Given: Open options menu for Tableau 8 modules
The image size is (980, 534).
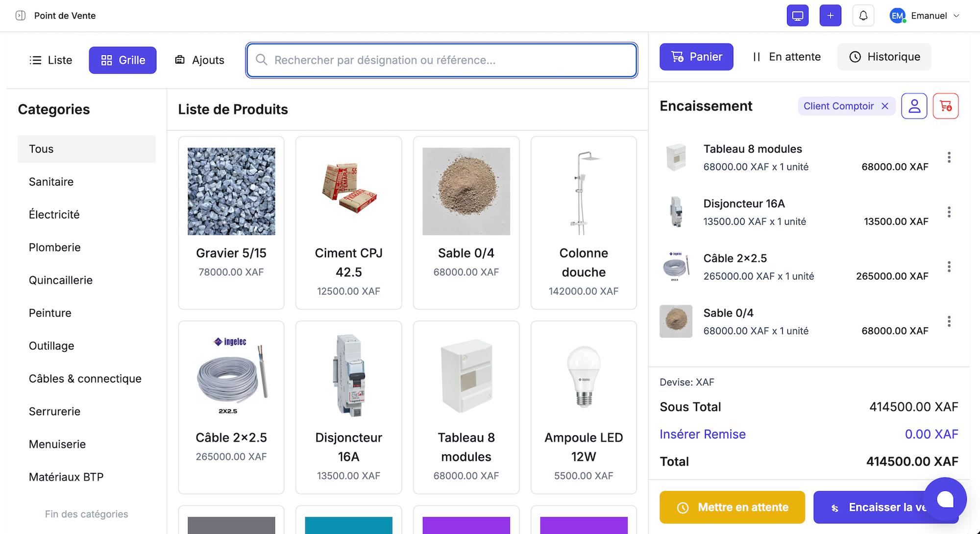Looking at the screenshot, I should [949, 157].
